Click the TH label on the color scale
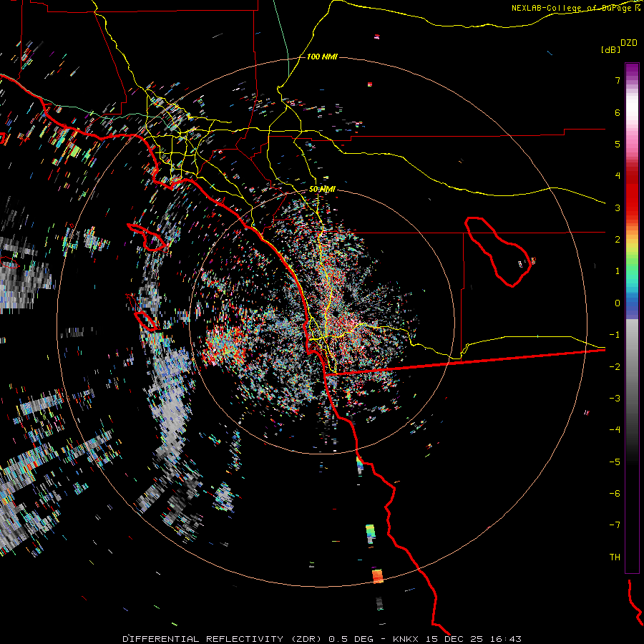This screenshot has width=644, height=644. point(615,557)
